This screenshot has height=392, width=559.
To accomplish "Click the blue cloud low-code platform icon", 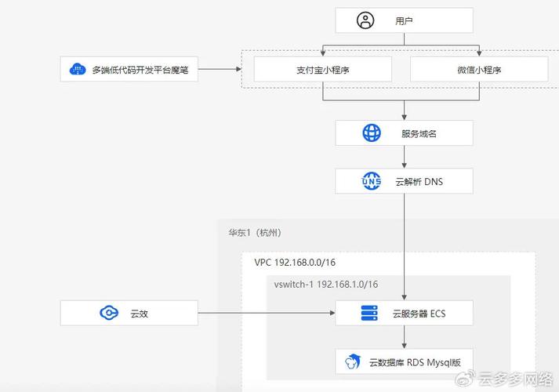I will tap(78, 69).
